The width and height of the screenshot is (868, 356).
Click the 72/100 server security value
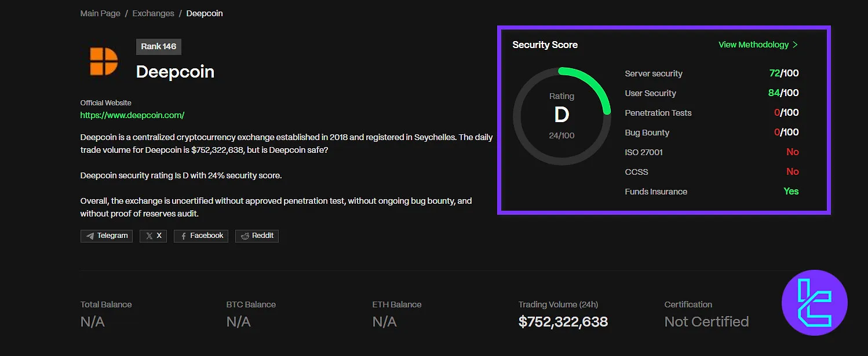coord(784,74)
